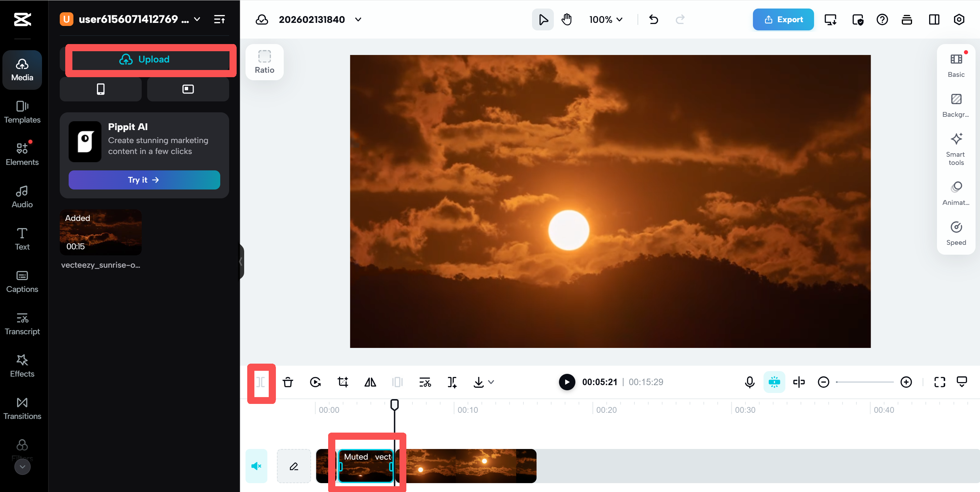Image resolution: width=980 pixels, height=492 pixels.
Task: Open the download options chevron in the toolbar
Action: [x=491, y=382]
